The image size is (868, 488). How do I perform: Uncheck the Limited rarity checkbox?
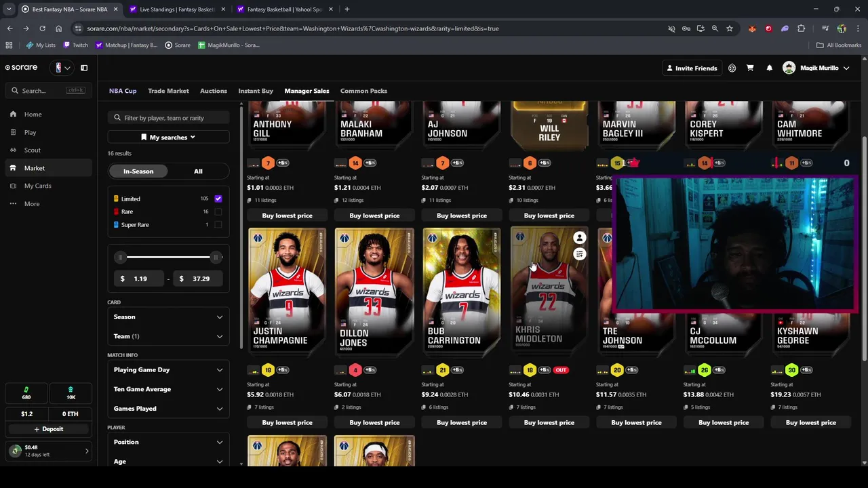(x=218, y=199)
